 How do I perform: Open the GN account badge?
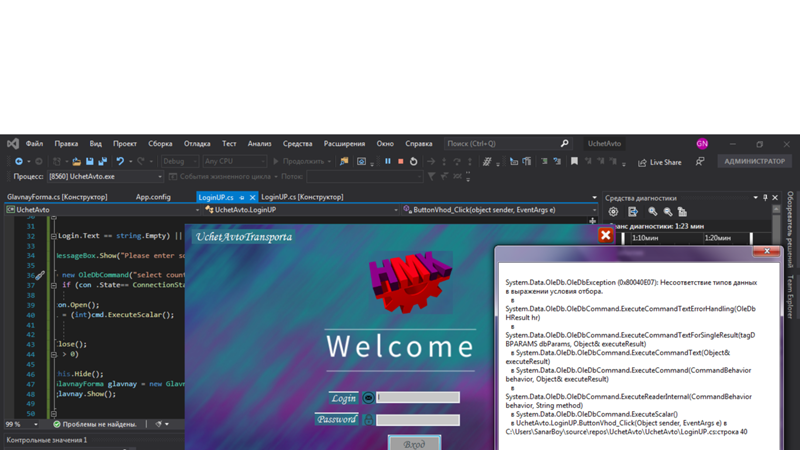pyautogui.click(x=702, y=144)
